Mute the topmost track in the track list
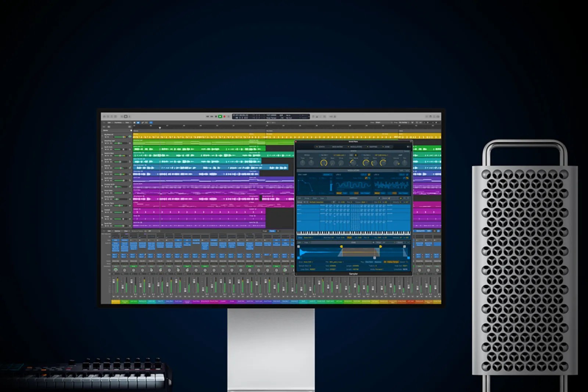Screen dimensions: 588x392 click(105, 137)
